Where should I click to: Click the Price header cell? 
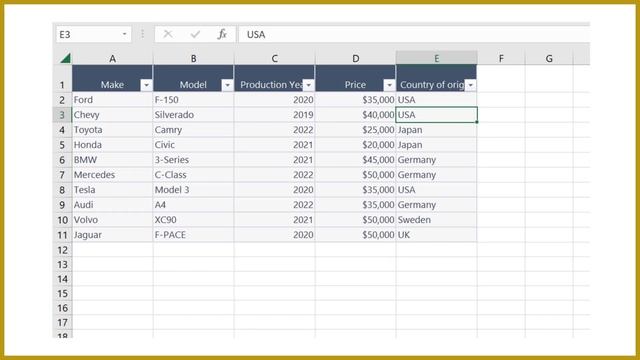356,78
